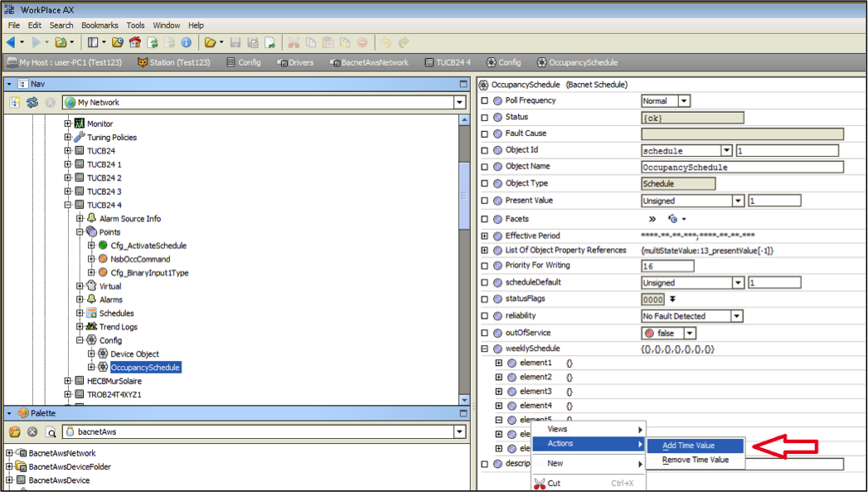Click the Save floppy disk icon
The image size is (868, 492).
pyautogui.click(x=235, y=42)
